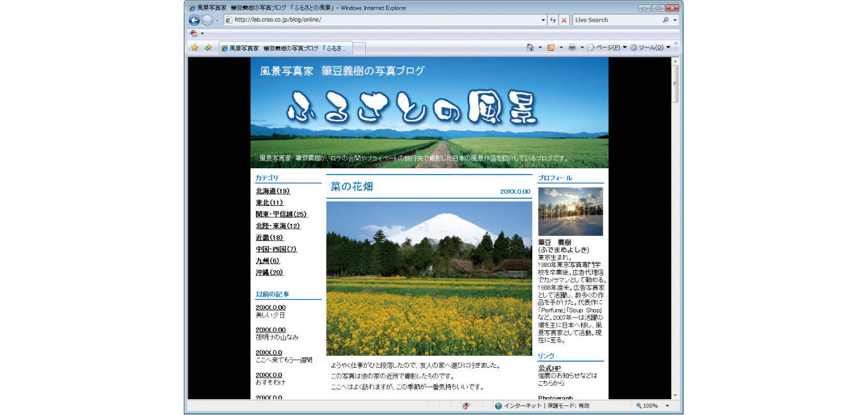868x415 pixels.
Task: Click the Home page icon
Action: click(x=530, y=48)
